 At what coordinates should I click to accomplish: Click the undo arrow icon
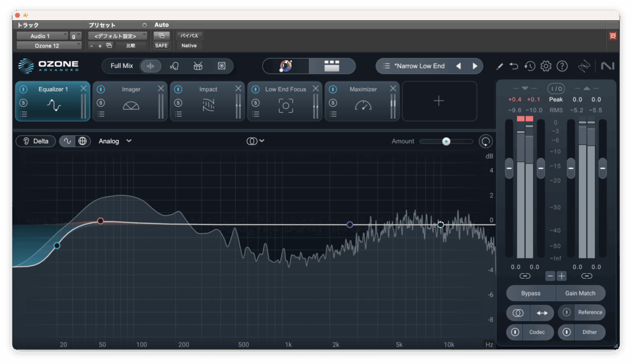coord(514,66)
